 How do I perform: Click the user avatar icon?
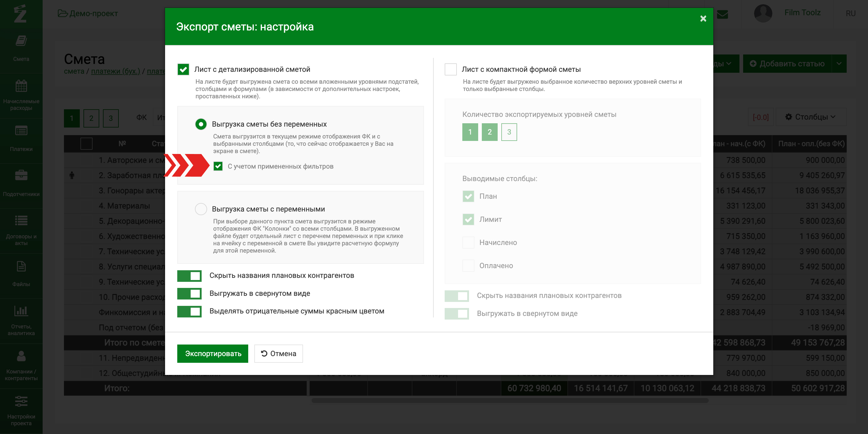[x=763, y=13]
